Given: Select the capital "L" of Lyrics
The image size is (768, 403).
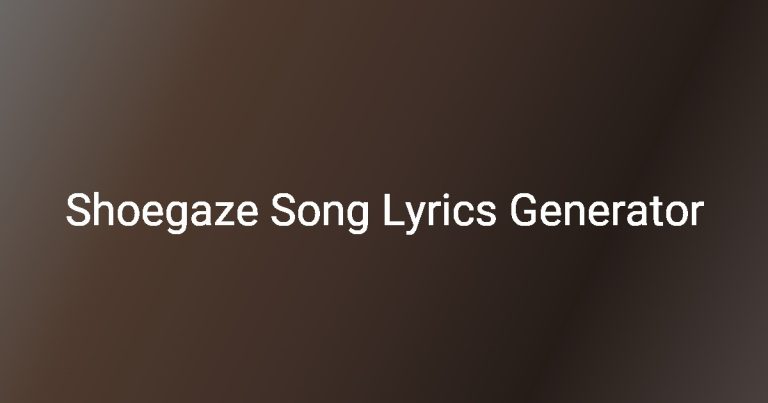Looking at the screenshot, I should [x=394, y=211].
